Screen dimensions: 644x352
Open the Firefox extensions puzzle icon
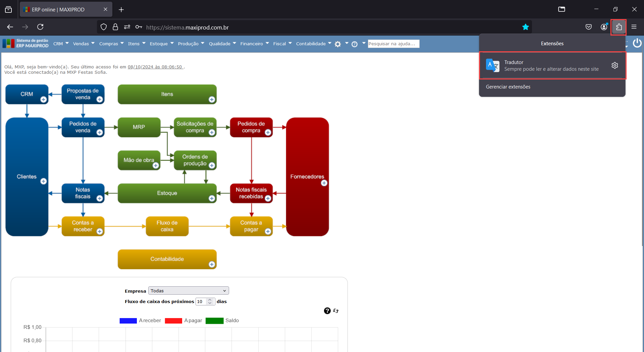coord(619,27)
